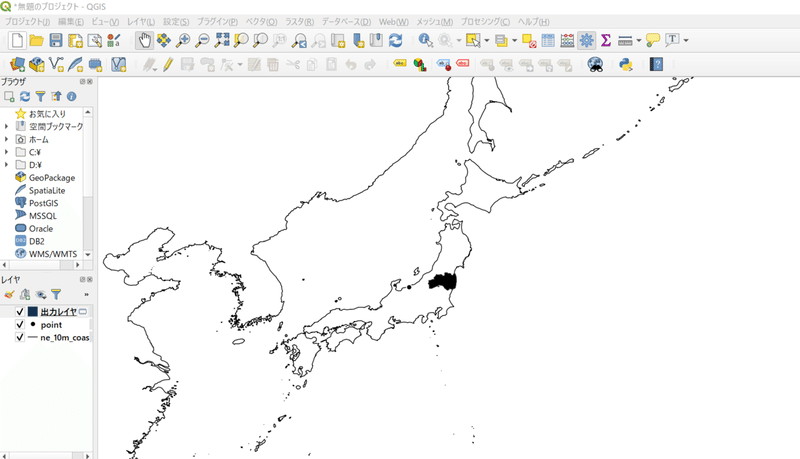
Task: Open the ベクタ menu
Action: (261, 21)
